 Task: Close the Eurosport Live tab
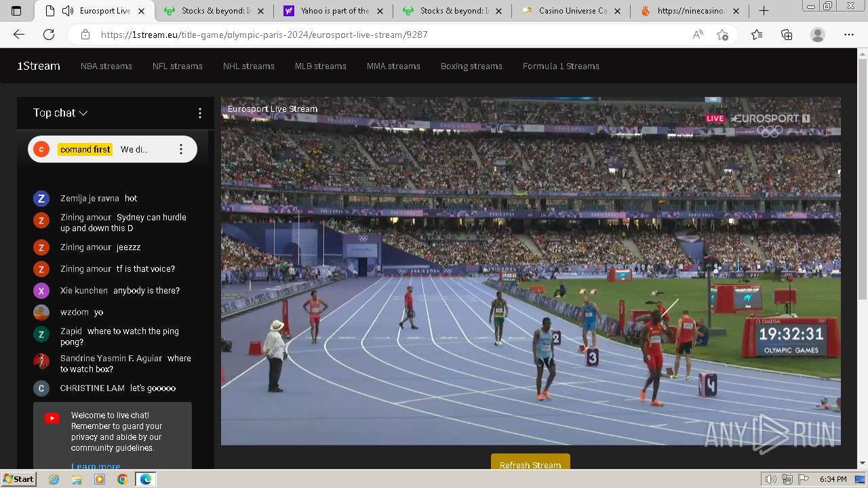click(x=141, y=11)
